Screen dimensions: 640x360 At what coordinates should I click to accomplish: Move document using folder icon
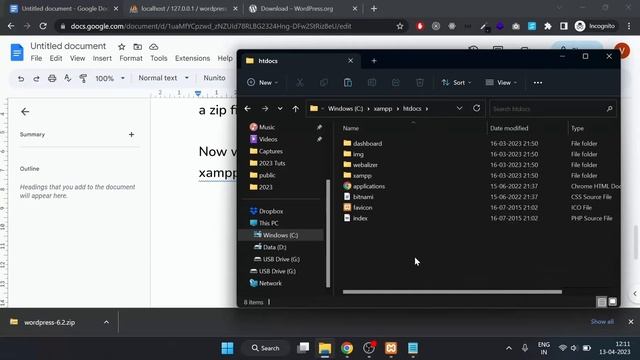(x=138, y=47)
